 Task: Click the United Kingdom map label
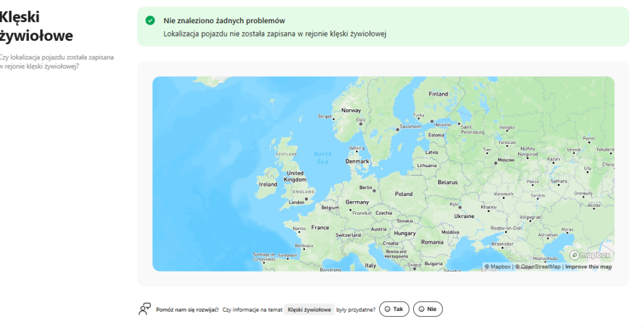(294, 177)
